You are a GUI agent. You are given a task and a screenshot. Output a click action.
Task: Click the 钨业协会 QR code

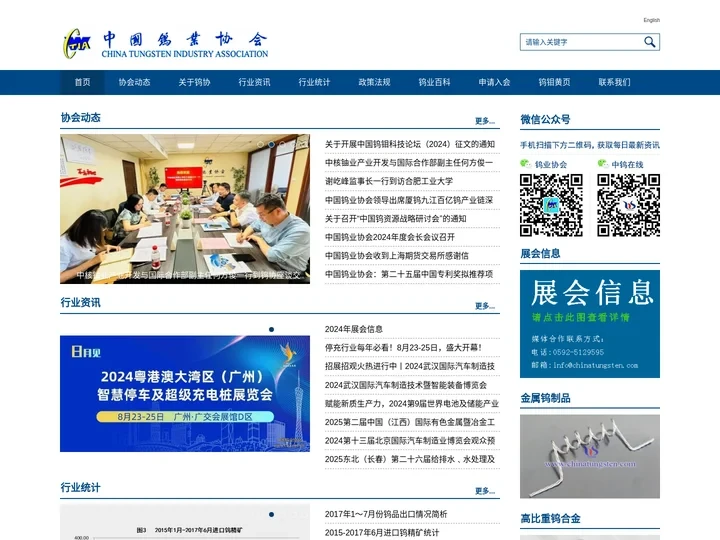tap(551, 205)
